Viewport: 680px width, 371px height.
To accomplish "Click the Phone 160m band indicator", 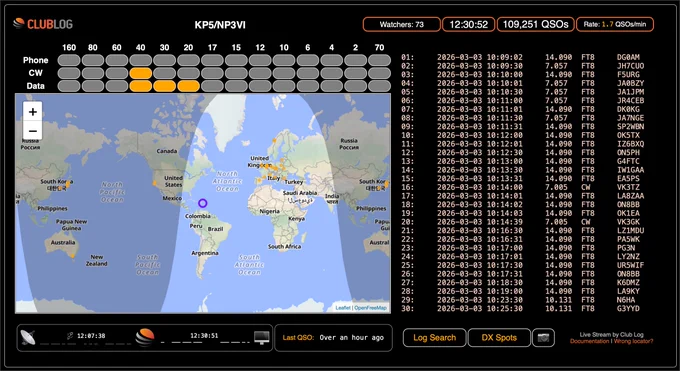I will coord(69,60).
